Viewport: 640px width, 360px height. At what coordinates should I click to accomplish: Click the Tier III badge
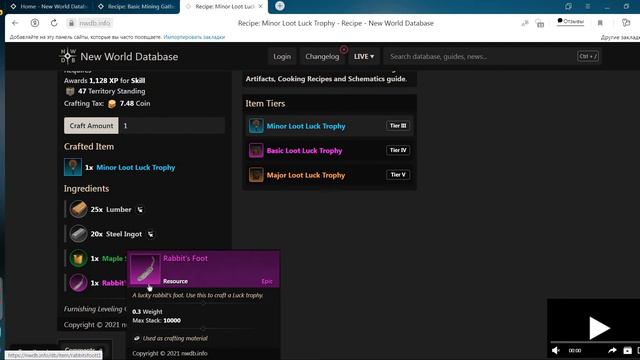pyautogui.click(x=398, y=126)
